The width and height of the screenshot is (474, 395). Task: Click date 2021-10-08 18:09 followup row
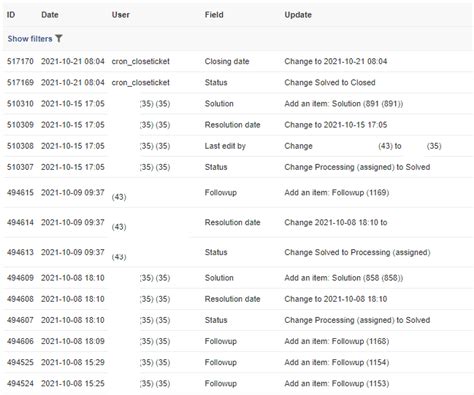point(73,341)
